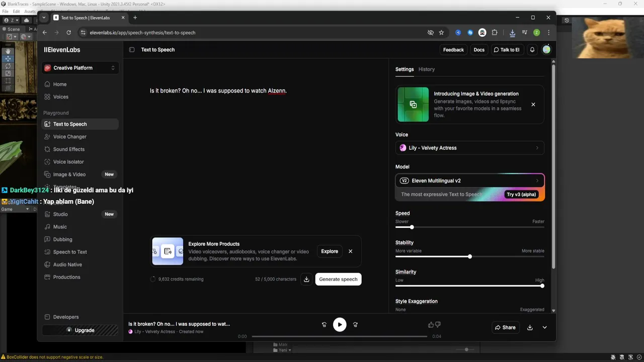644x362 pixels.
Task: Select Text to Speech in sidebar
Action: tap(80, 124)
